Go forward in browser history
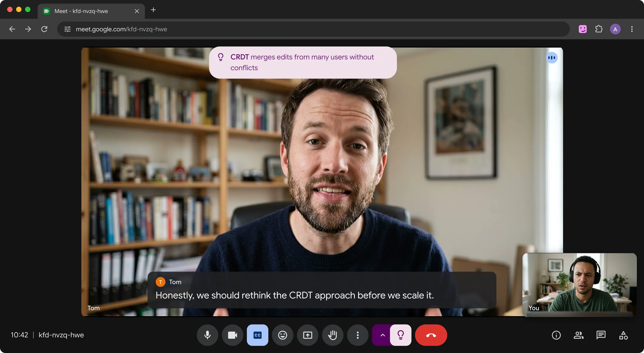 (28, 29)
